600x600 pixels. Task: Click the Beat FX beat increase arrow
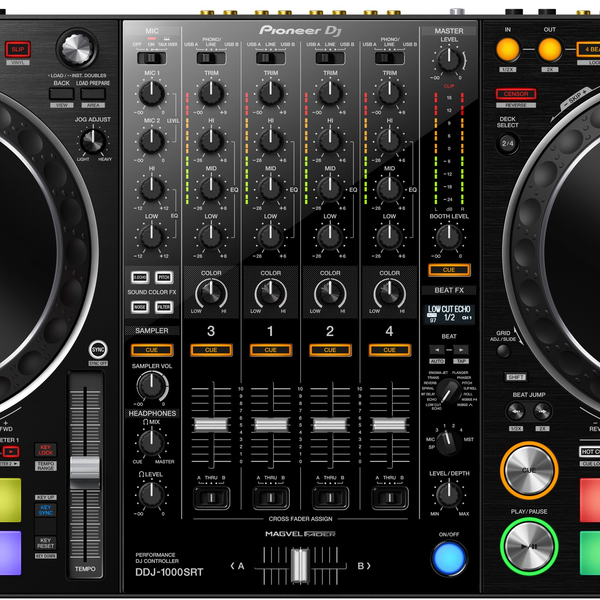(x=461, y=350)
